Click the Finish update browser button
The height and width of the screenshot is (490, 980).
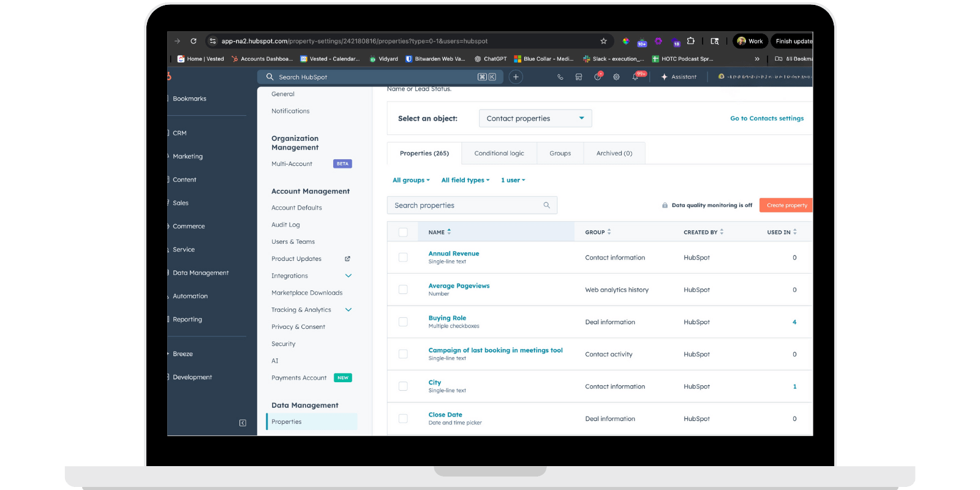pos(792,41)
